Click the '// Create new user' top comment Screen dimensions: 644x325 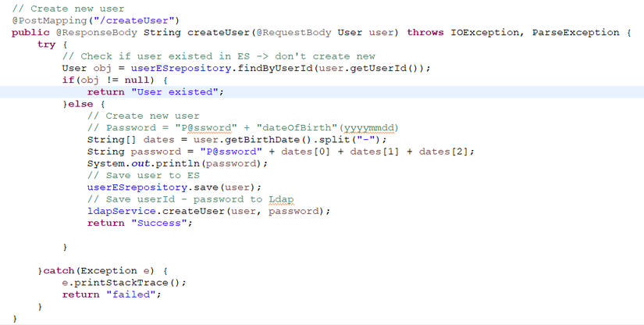pyautogui.click(x=68, y=9)
